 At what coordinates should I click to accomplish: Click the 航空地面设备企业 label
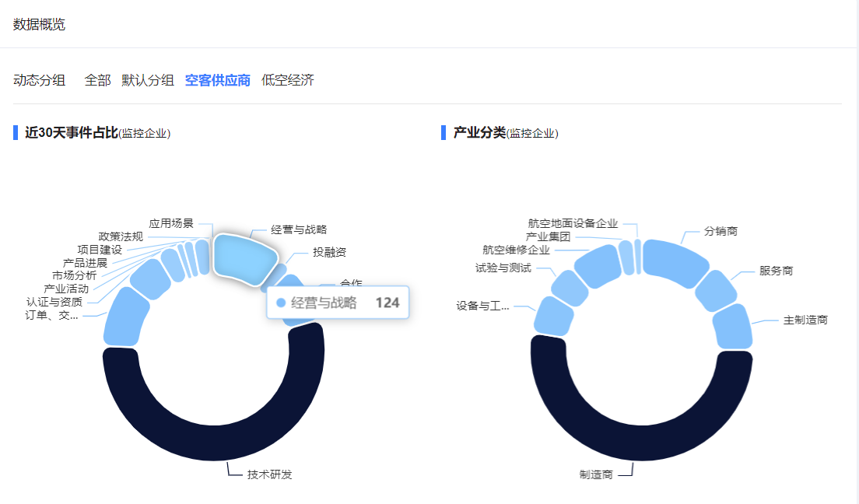coord(573,223)
